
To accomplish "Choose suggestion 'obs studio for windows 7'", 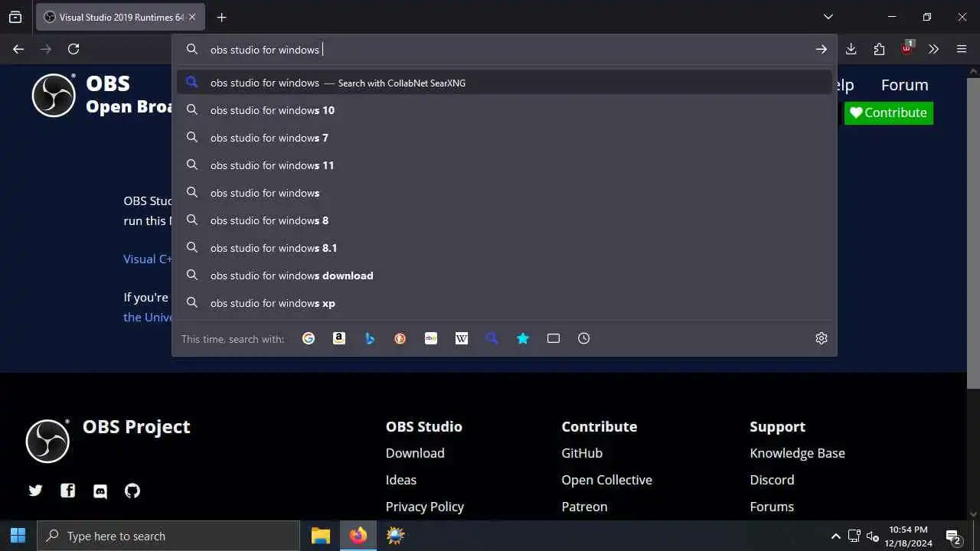I will pyautogui.click(x=505, y=138).
